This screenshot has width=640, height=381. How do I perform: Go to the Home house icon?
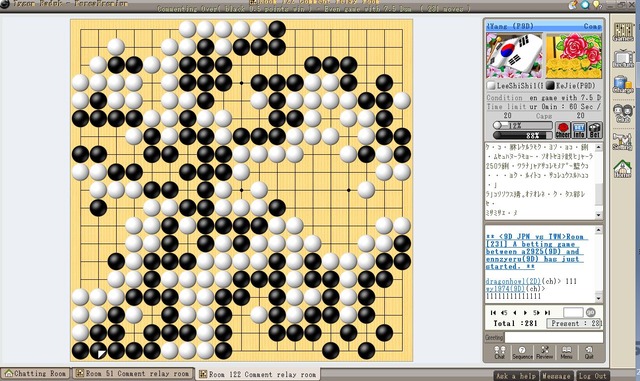coord(623,168)
